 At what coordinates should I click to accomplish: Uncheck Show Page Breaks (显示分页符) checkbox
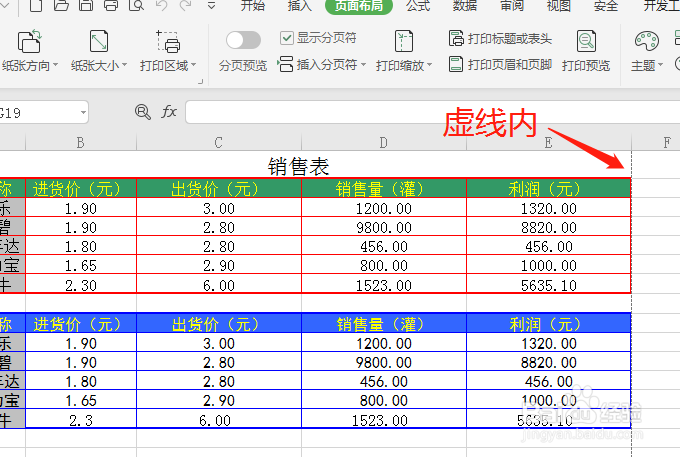click(x=287, y=38)
